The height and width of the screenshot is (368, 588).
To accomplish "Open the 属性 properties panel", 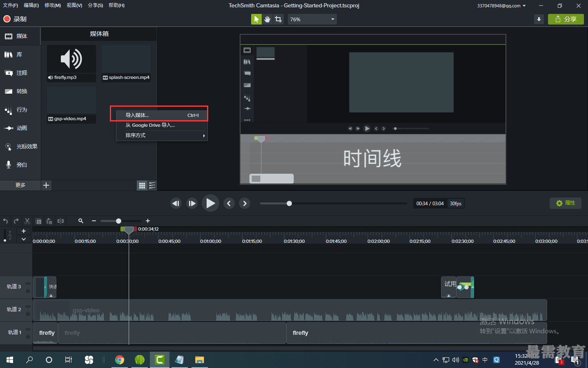I will [x=566, y=203].
